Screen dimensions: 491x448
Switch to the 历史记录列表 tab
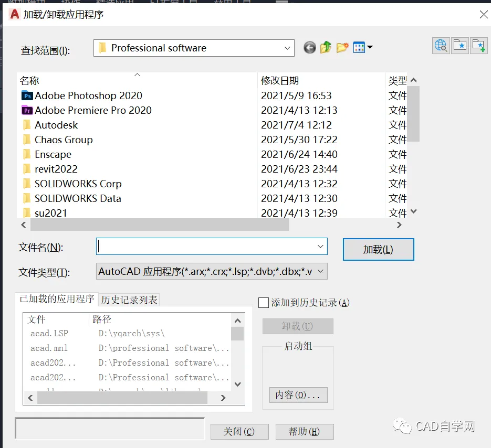(129, 300)
